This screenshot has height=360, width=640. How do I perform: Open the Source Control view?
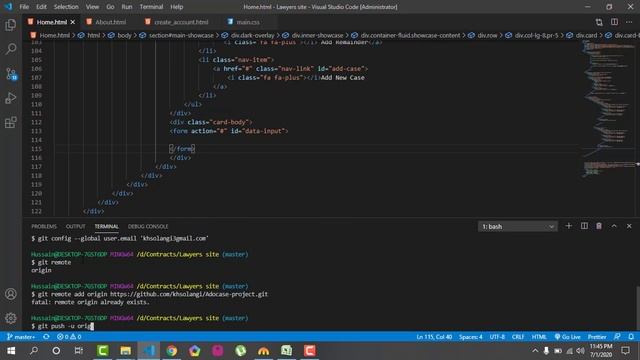(x=11, y=74)
